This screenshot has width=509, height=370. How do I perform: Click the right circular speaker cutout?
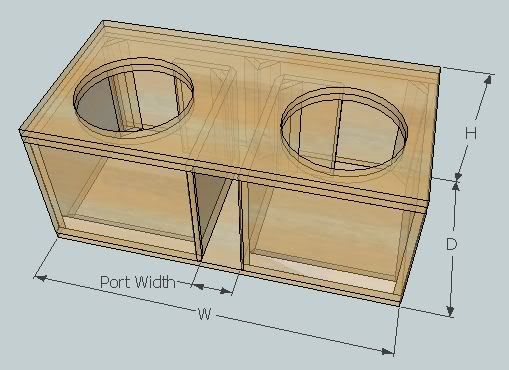[x=344, y=131]
